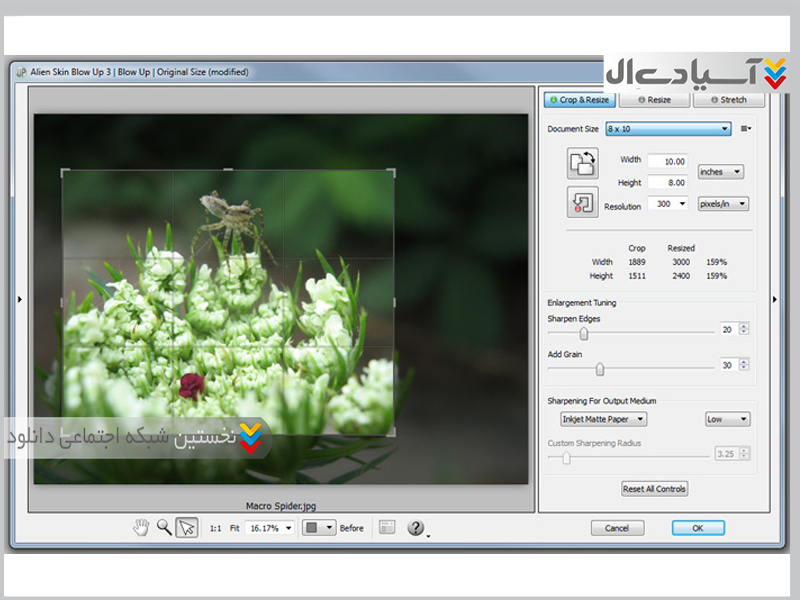Click the reset crop region icon
Viewport: 800px width, 600px height.
pyautogui.click(x=582, y=202)
